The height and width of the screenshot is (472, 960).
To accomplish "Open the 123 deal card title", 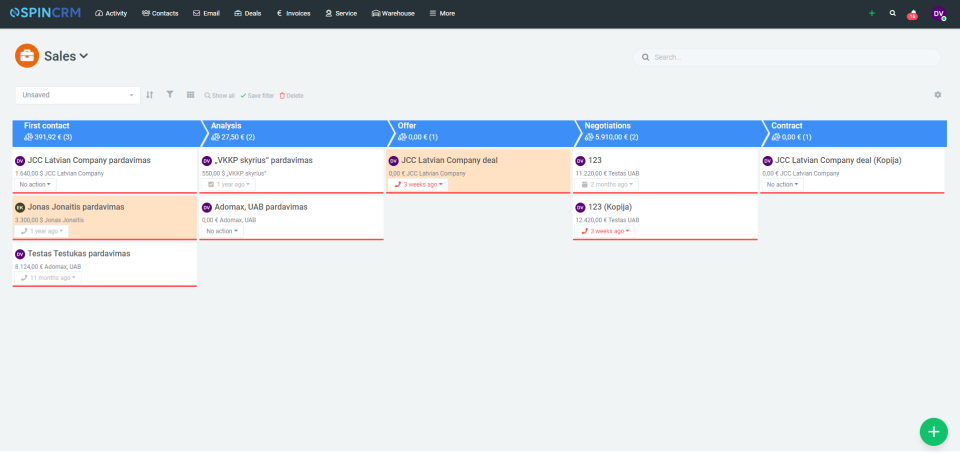I will [x=595, y=160].
